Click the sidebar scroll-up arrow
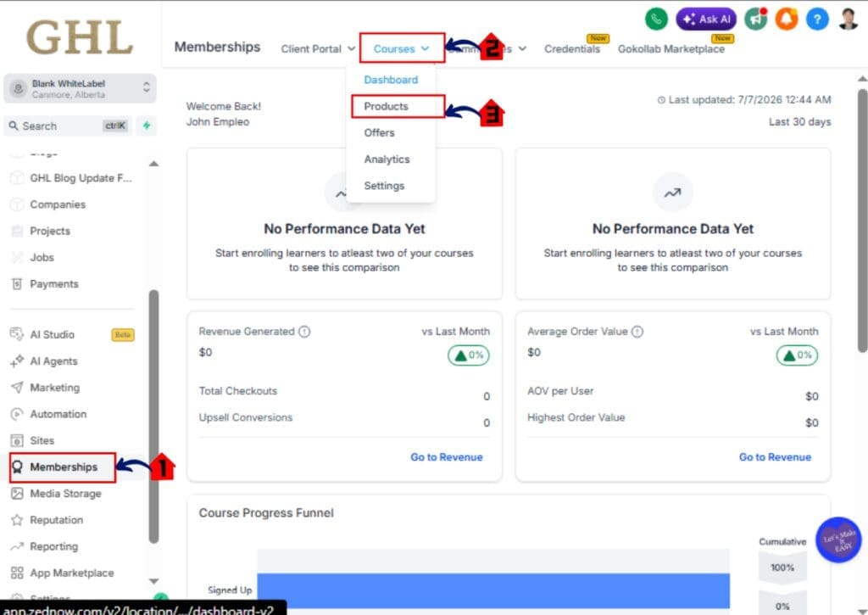The height and width of the screenshot is (615, 868). [x=154, y=164]
